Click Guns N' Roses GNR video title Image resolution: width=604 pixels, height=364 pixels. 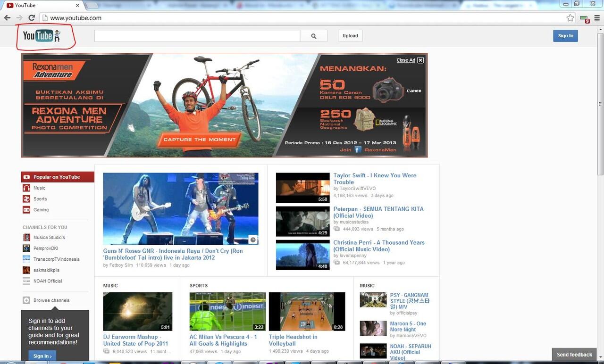click(173, 254)
